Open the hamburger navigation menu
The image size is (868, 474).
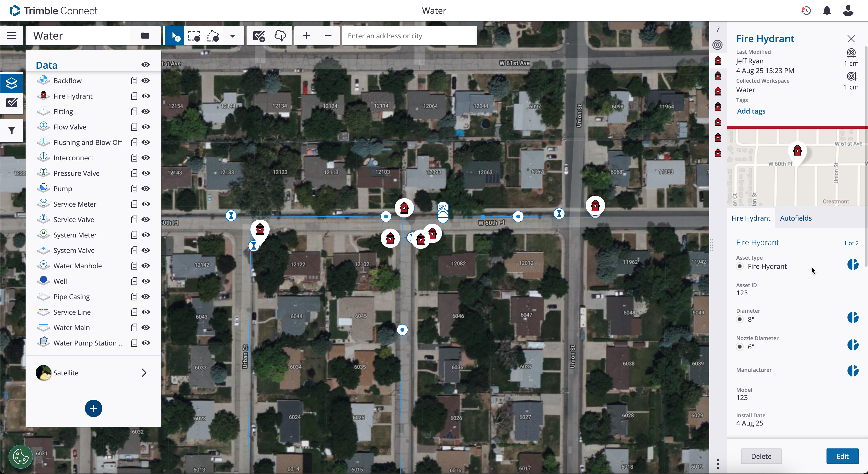coord(11,35)
